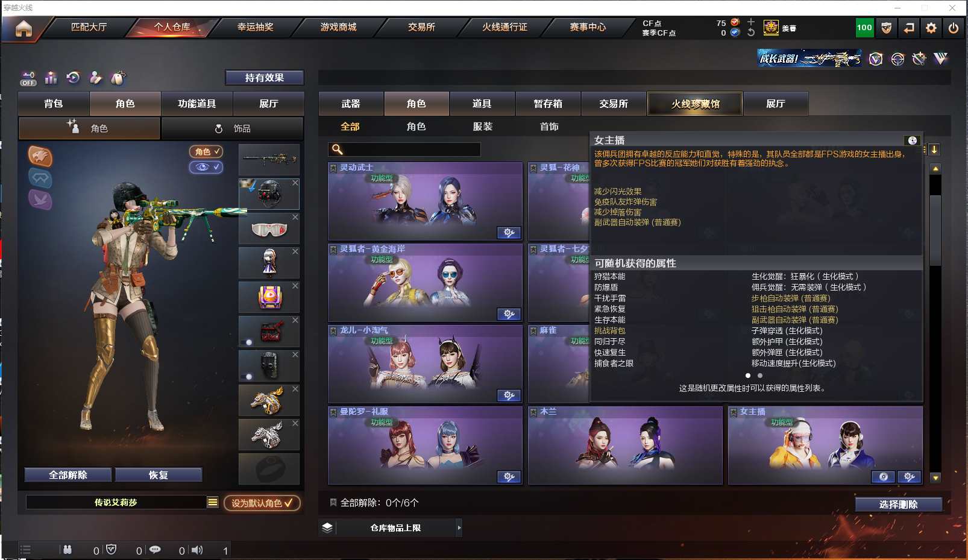Remove the goggles item from slot
The width and height of the screenshot is (968, 560).
point(295,217)
